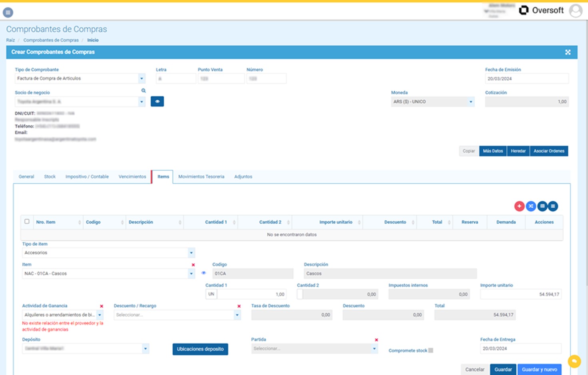
Task: Click the search icon beside Socio de negocio
Action: point(144,91)
